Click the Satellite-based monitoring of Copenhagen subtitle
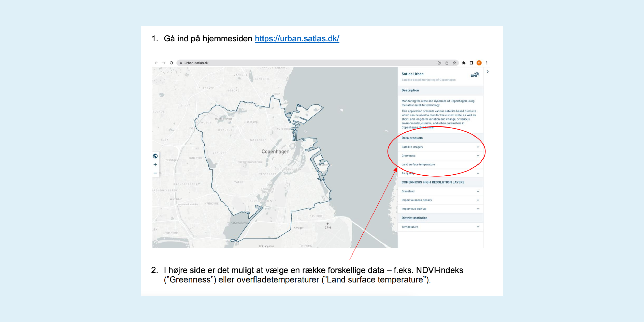Screen dimensions: 644x322 click(x=428, y=80)
